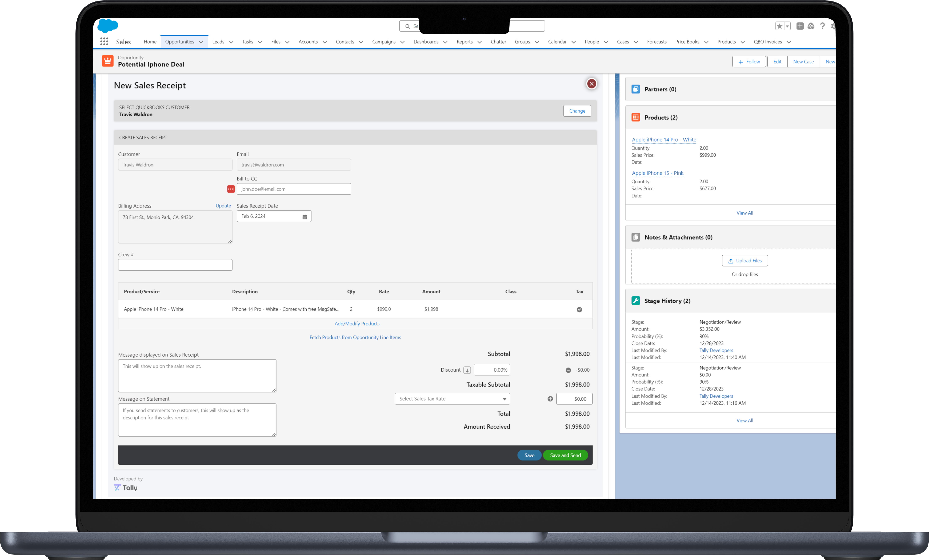Viewport: 929px width, 560px height.
Task: Click the Billing Address text area
Action: point(175,227)
